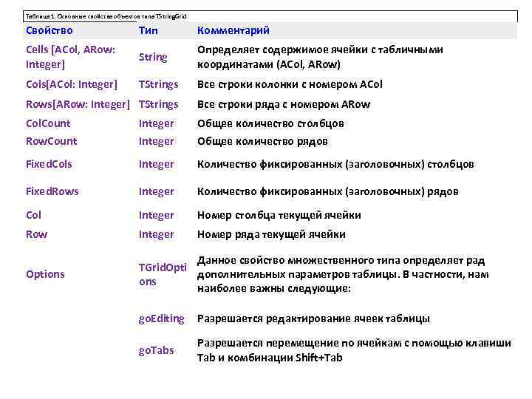Select the 'Cells [ACol, ARow: Integer]' property cell
532x399 pixels.
[71, 57]
